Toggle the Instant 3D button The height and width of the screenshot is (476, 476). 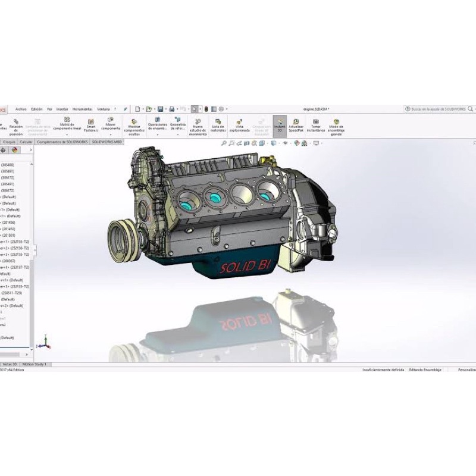tap(280, 126)
